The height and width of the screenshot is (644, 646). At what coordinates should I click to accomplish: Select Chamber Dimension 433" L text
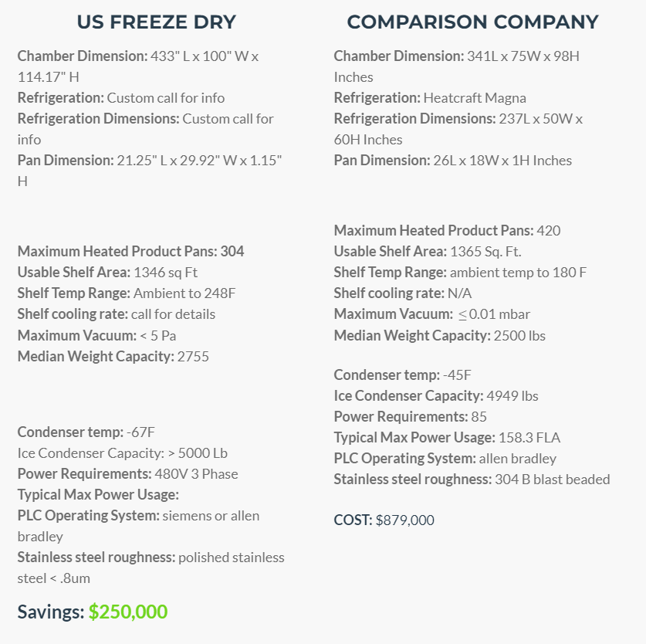pos(138,66)
